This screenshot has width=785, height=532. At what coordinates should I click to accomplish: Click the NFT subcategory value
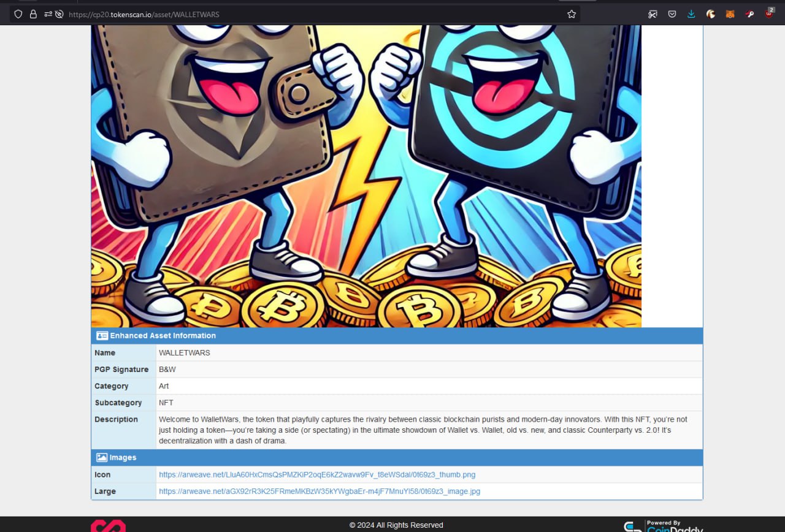(166, 403)
